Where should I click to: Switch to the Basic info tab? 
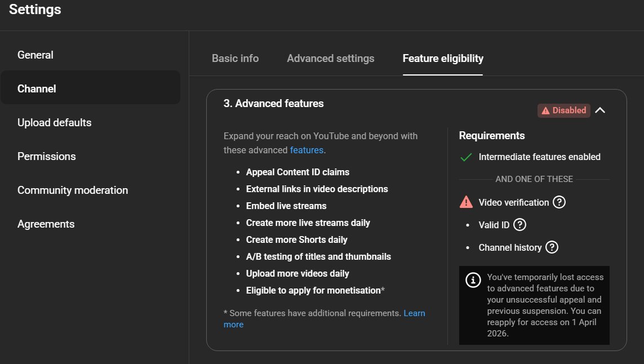tap(235, 59)
